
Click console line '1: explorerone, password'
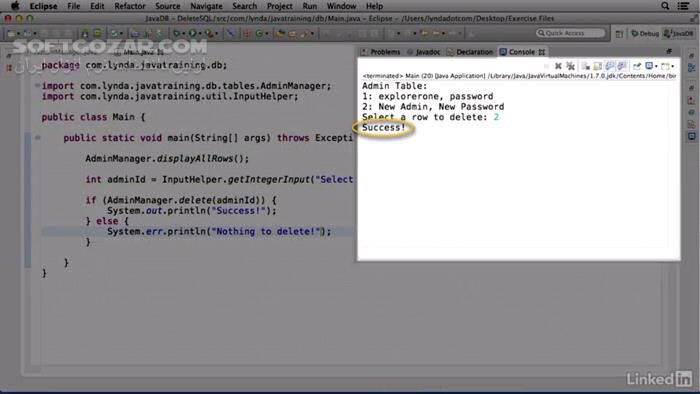428,96
